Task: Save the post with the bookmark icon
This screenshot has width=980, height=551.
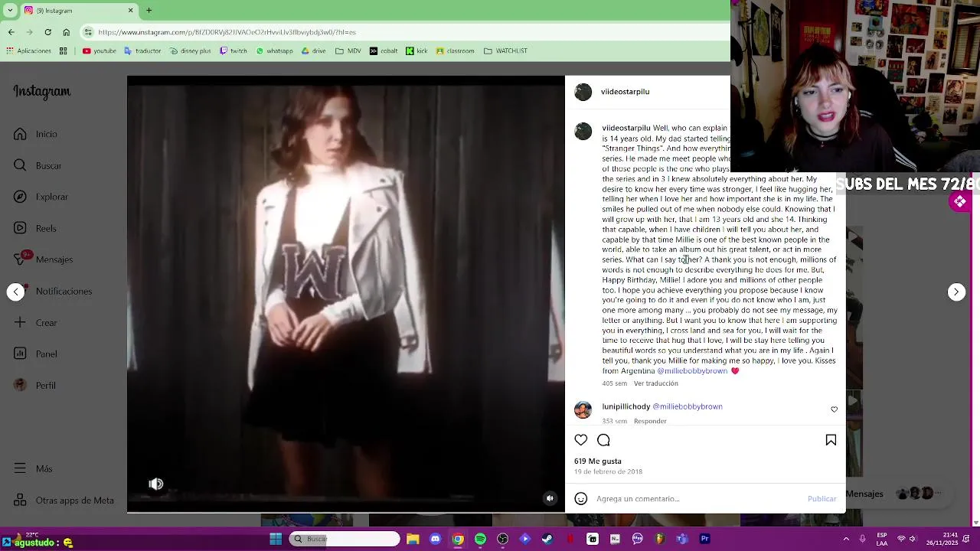Action: pos(831,440)
